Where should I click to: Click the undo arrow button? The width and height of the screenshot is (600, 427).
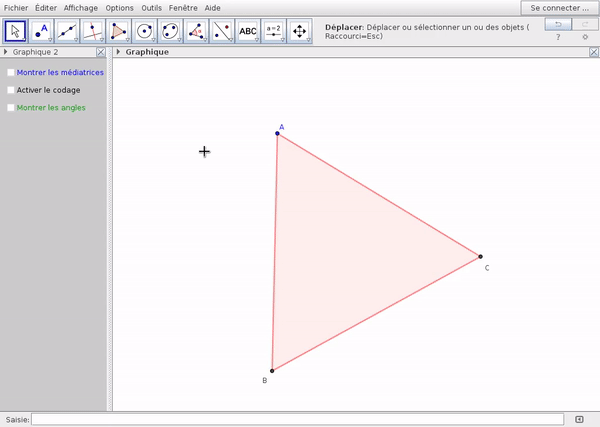tap(558, 24)
